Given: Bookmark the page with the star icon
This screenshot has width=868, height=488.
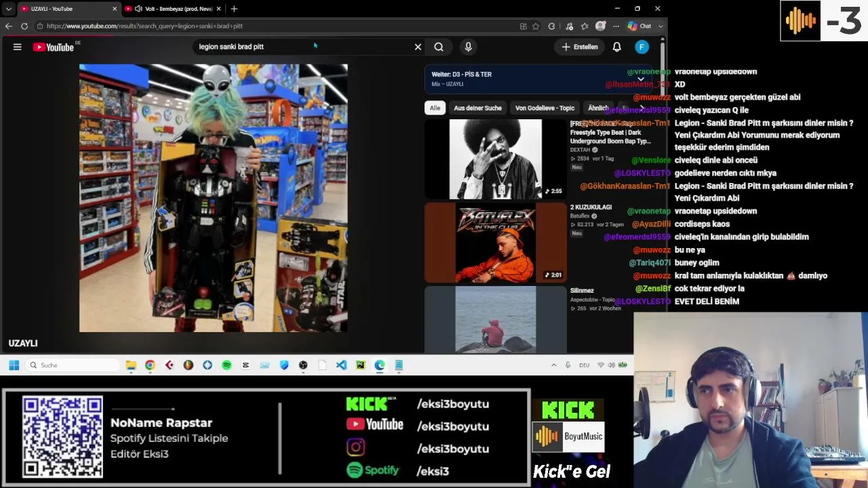Looking at the screenshot, I should tap(536, 26).
